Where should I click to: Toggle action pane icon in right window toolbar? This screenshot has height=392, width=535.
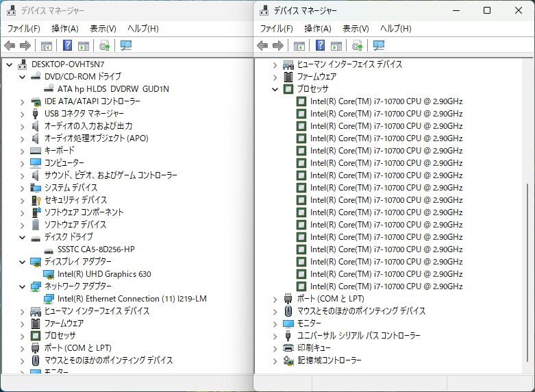pyautogui.click(x=336, y=45)
